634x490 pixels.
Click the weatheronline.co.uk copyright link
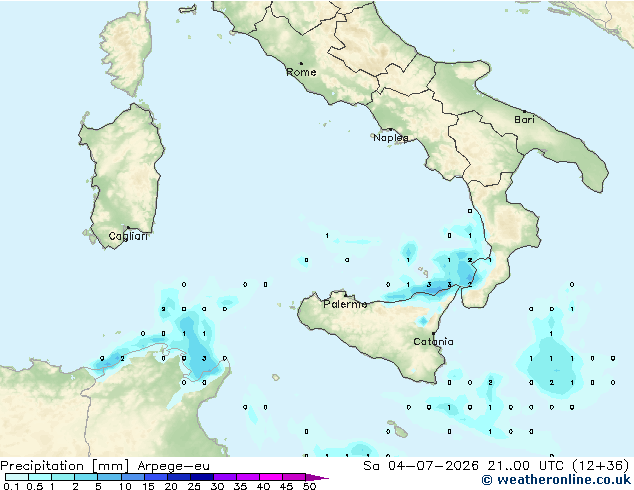pos(556,480)
